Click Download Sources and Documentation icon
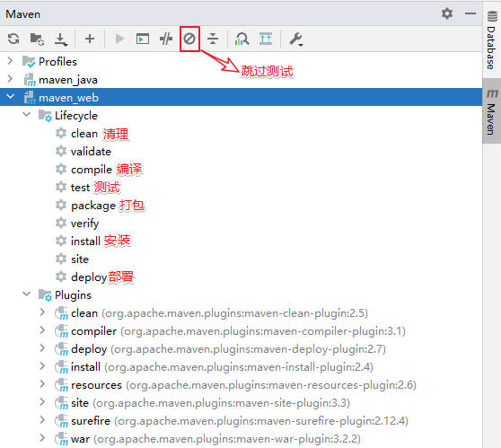This screenshot has height=448, width=501. [x=61, y=40]
